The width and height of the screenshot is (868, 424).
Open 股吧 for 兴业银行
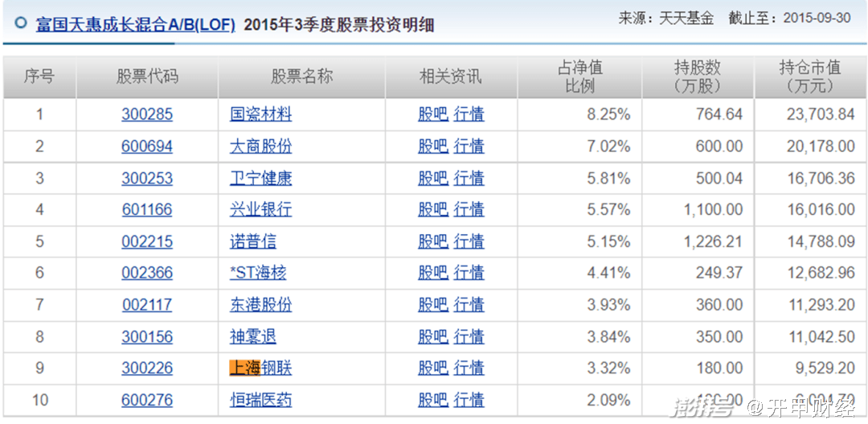tap(433, 209)
